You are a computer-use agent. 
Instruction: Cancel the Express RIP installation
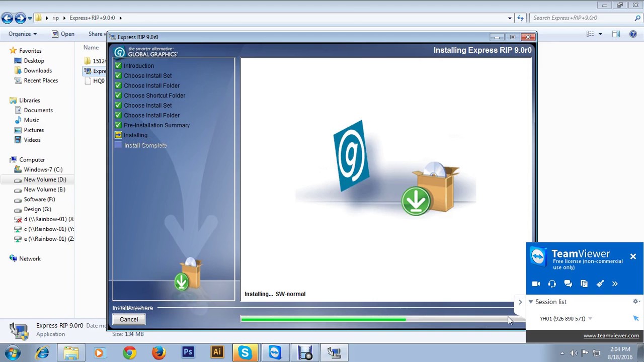129,319
